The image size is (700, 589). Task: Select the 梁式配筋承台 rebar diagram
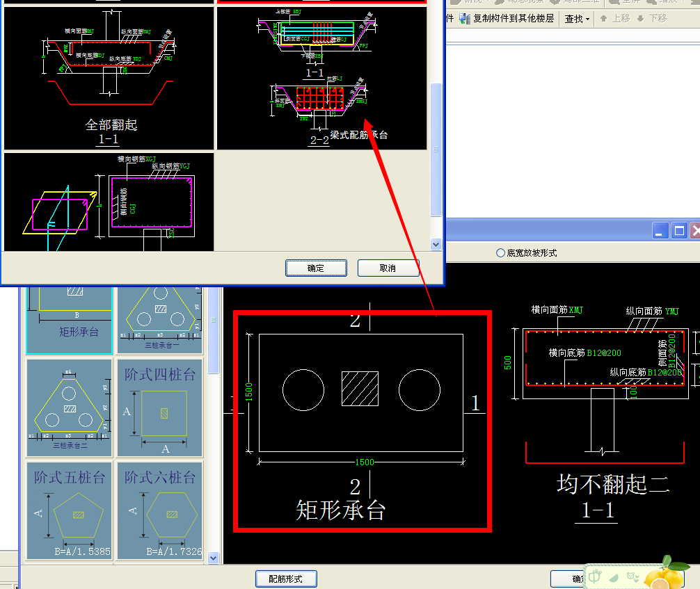(322, 78)
